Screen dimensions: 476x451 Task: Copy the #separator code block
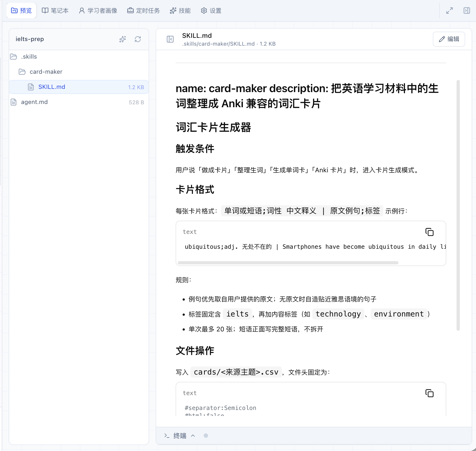[430, 393]
